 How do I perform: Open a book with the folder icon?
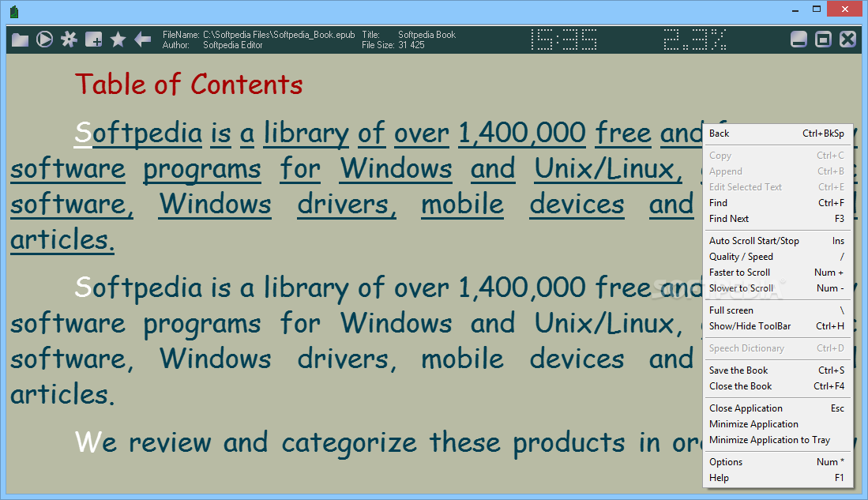click(20, 39)
